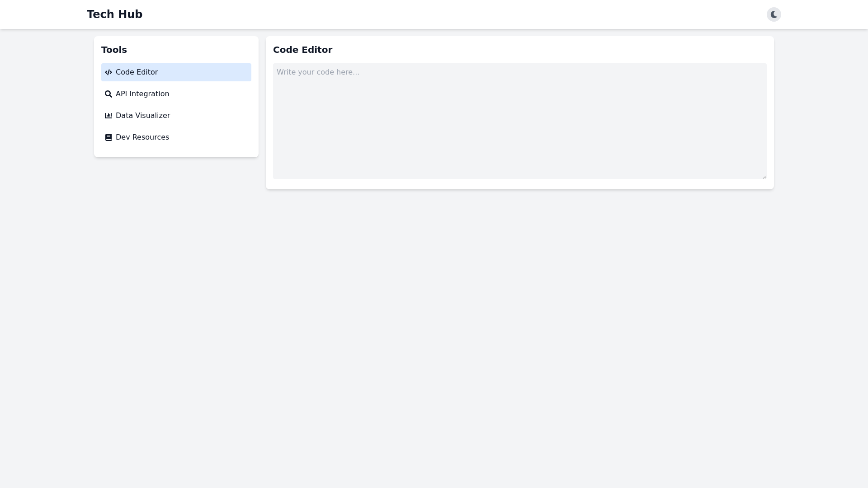Select the highlighted Code Editor entry

(x=137, y=72)
